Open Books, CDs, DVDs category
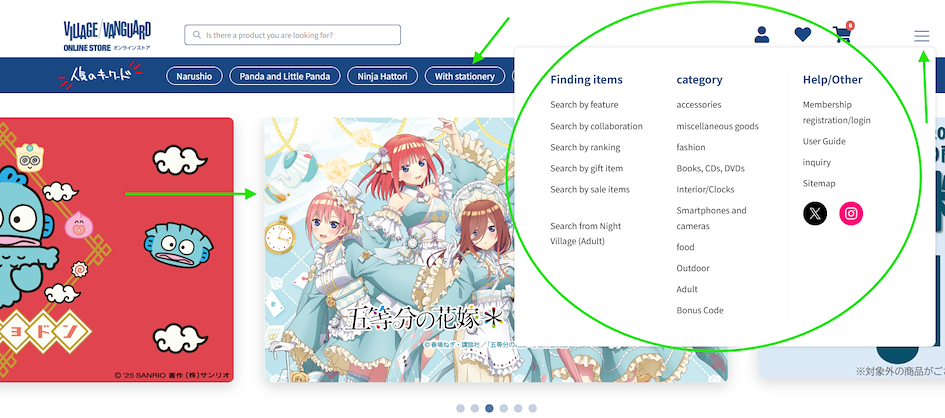 pos(711,169)
